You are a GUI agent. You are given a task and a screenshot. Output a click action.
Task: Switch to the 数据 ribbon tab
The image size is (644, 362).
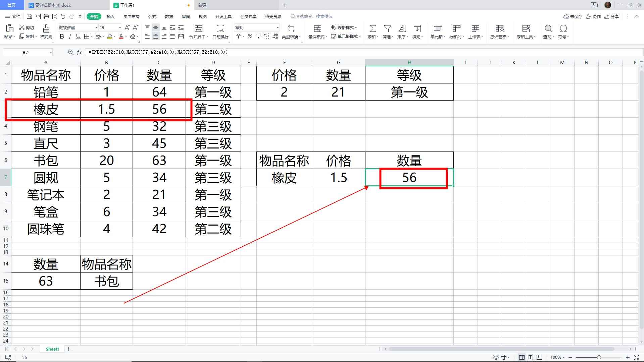[x=169, y=16]
